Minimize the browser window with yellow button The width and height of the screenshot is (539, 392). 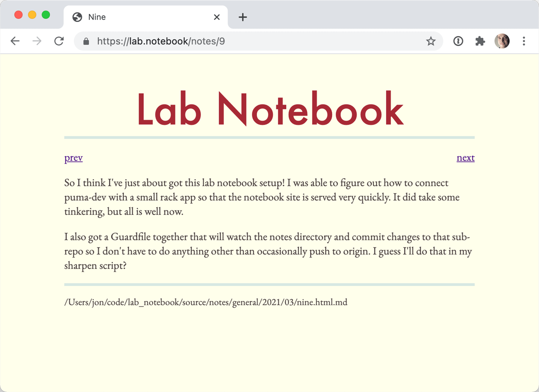point(32,15)
